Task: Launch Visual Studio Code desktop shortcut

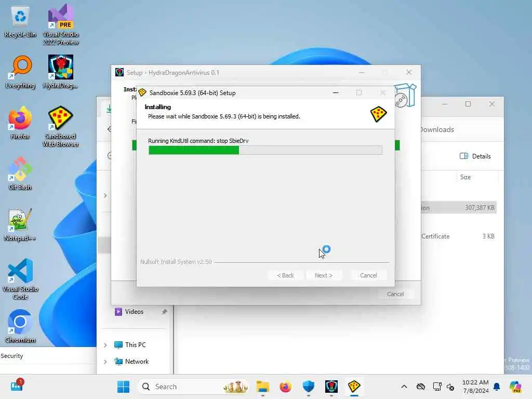Action: [20, 279]
